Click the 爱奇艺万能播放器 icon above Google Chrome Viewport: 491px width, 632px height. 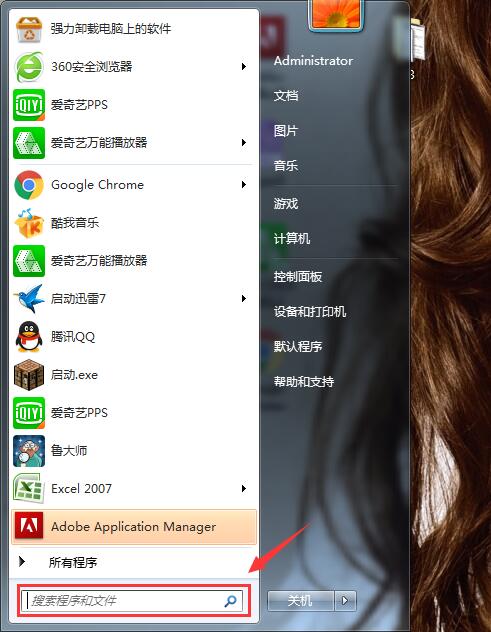click(29, 143)
